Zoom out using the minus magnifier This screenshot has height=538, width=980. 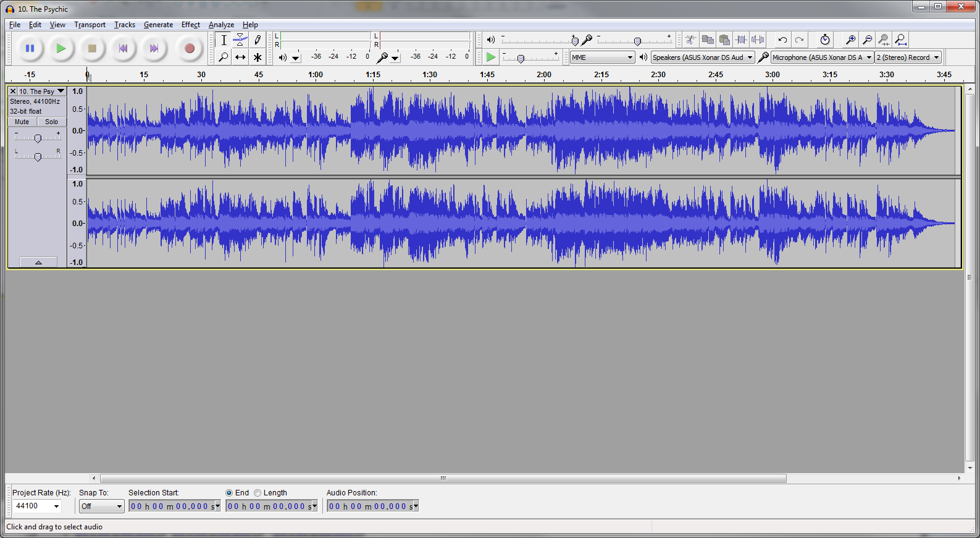(867, 40)
